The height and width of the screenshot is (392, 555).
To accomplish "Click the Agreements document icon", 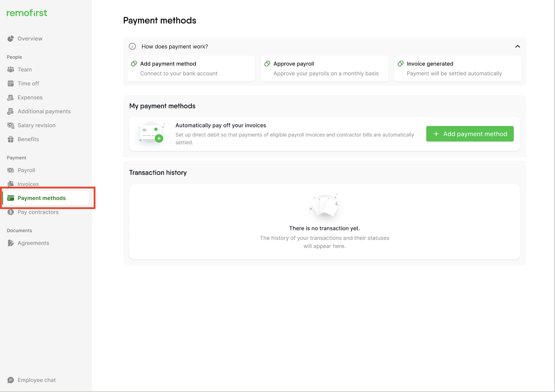I will click(10, 243).
